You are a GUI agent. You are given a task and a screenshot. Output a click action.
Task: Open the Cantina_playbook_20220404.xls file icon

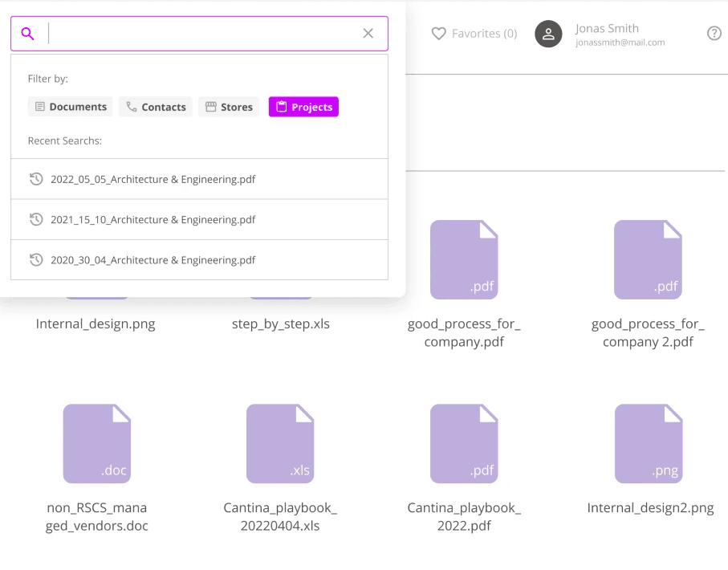pos(280,444)
